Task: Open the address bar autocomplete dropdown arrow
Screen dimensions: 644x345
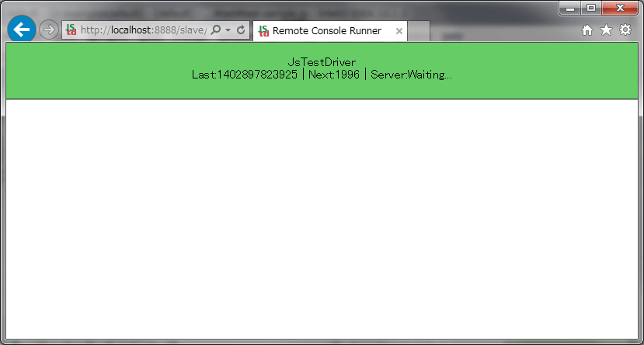Action: click(x=228, y=30)
